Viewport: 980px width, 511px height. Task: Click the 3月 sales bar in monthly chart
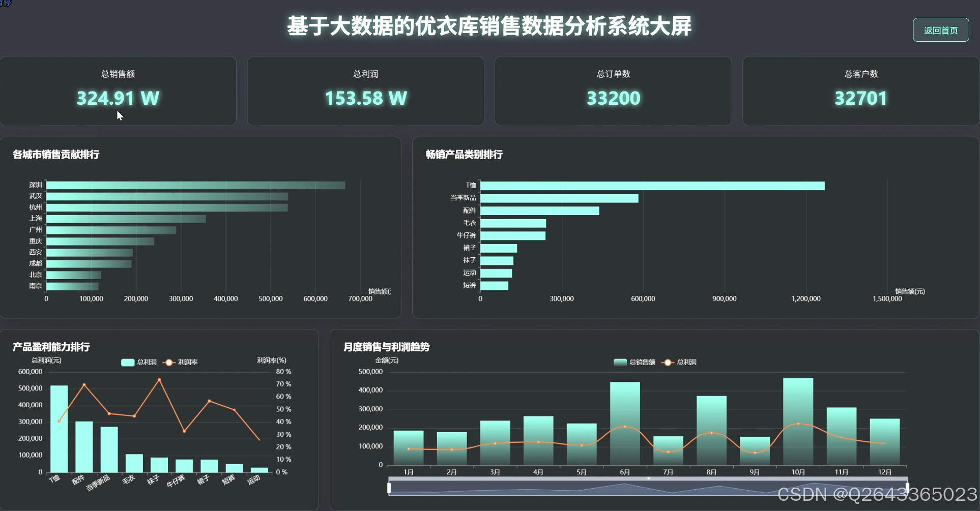click(495, 443)
